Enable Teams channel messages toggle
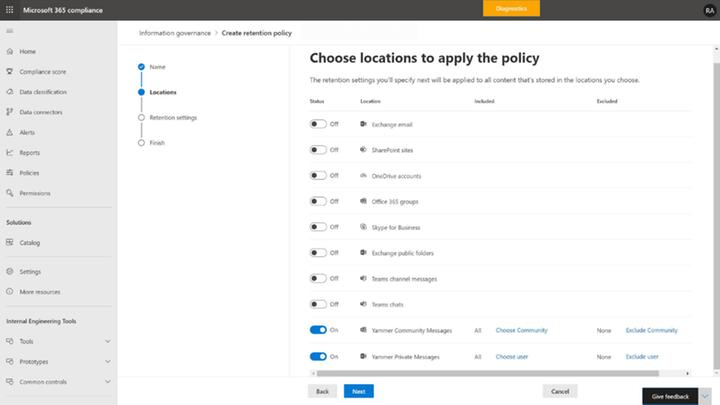720x405 pixels. tap(318, 278)
